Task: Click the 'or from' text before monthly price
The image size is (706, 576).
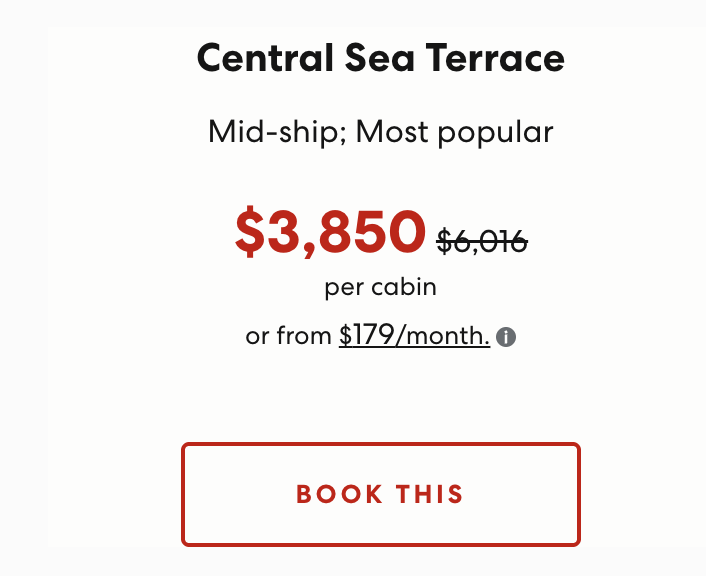Action: pos(288,336)
